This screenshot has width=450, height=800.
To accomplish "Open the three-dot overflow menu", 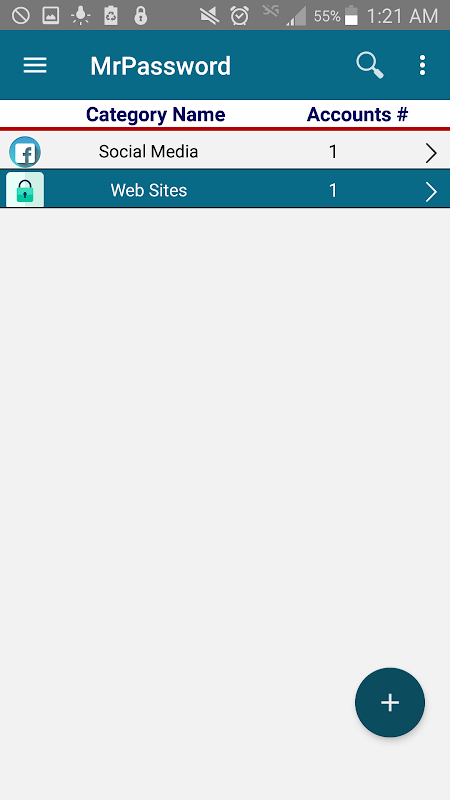I will coord(422,65).
